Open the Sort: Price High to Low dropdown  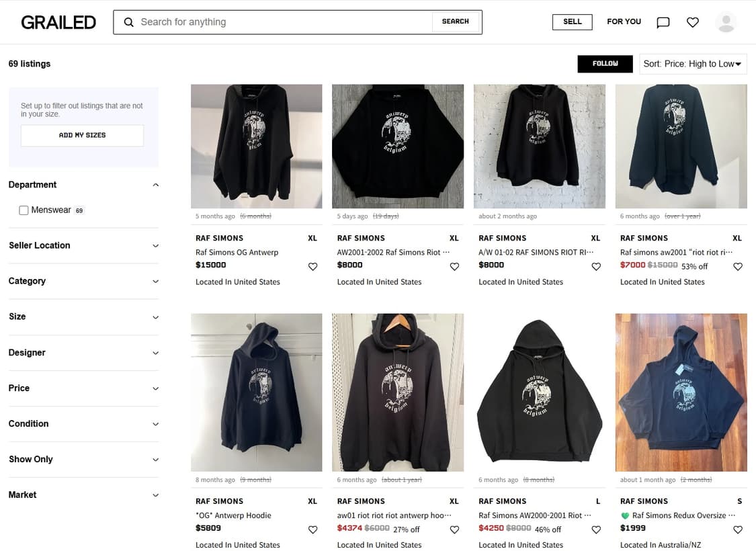[x=693, y=63]
